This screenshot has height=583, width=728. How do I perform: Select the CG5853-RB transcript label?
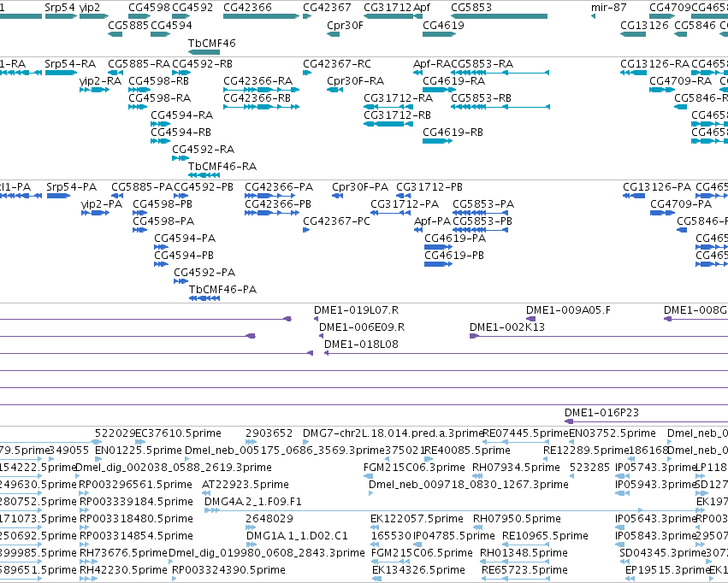(481, 98)
